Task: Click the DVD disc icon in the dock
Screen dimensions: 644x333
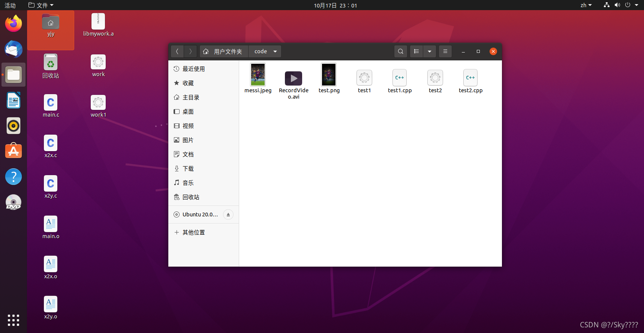Action: coord(13,202)
